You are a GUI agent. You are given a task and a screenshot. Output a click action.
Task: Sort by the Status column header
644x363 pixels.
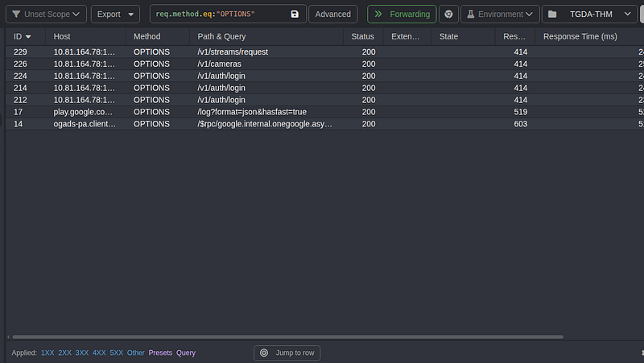pos(363,36)
